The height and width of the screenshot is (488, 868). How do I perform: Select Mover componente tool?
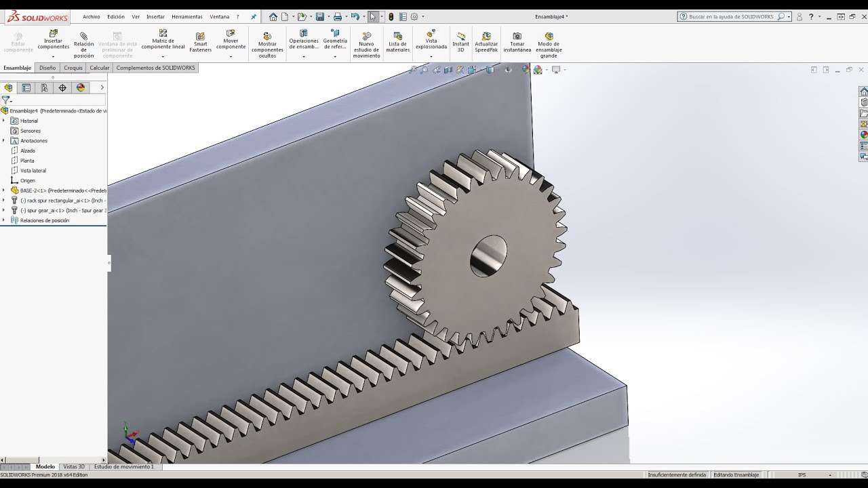click(x=231, y=40)
